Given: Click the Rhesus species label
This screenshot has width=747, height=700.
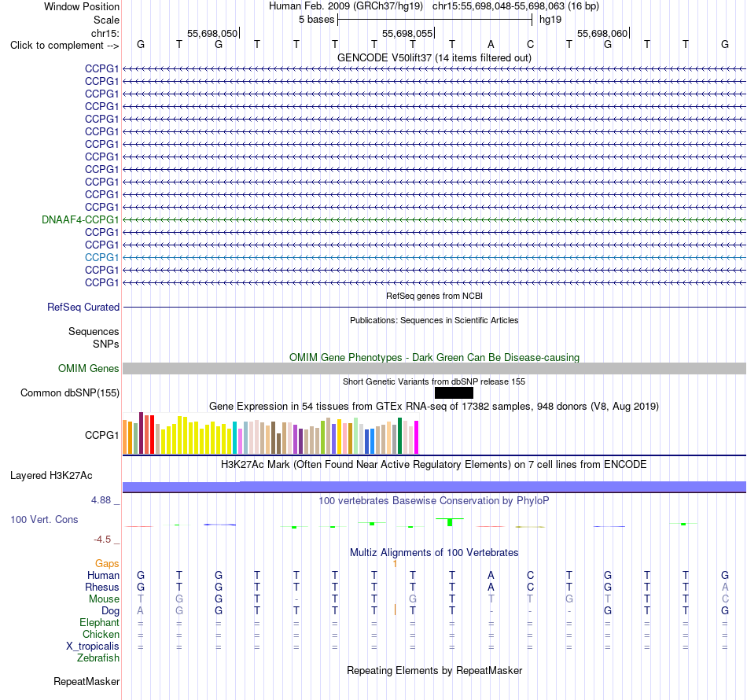Looking at the screenshot, I should click(x=102, y=587).
